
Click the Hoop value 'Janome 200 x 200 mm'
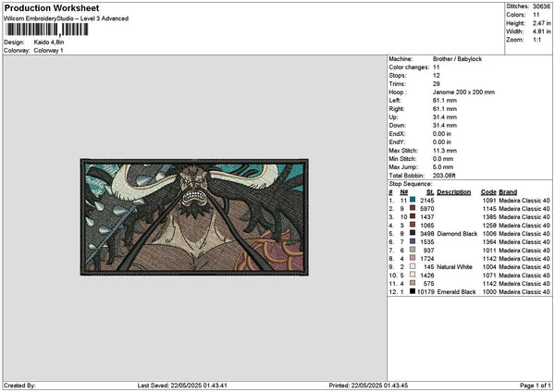463,92
